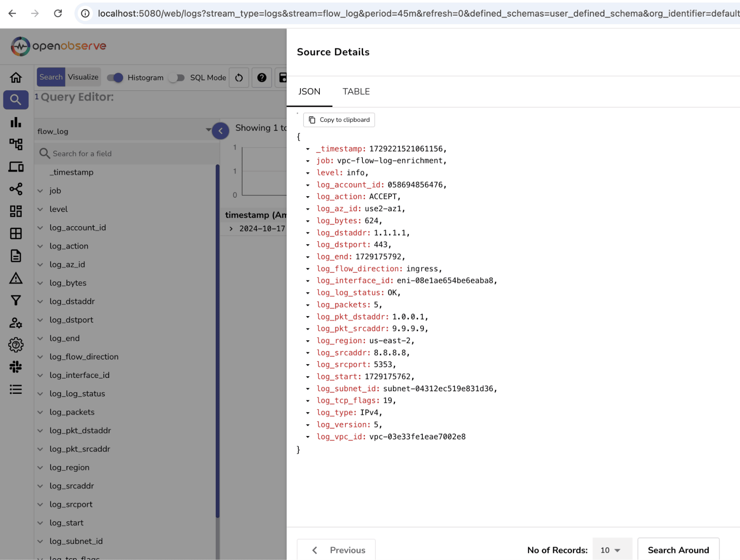Open the Slack icon in the sidebar
740x560 pixels.
[16, 367]
